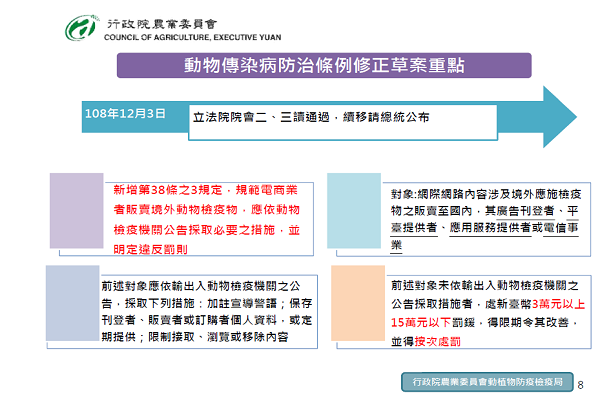
Task: Click the peach square beside '前述對象未依輸出入'
Action: click(358, 303)
